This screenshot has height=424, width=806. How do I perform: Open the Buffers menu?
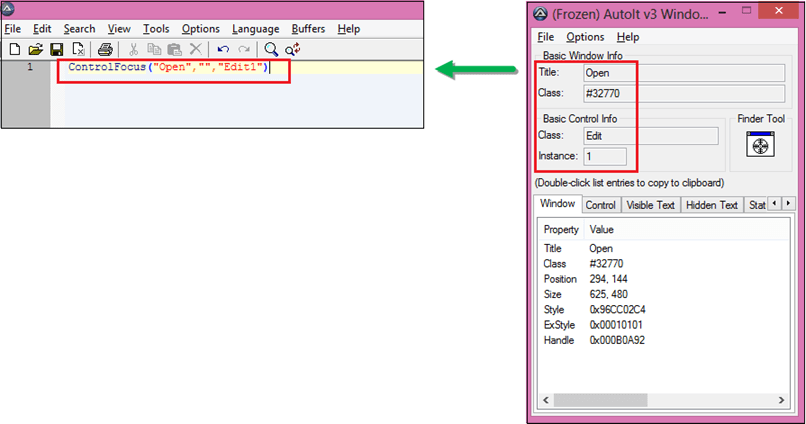coord(308,29)
